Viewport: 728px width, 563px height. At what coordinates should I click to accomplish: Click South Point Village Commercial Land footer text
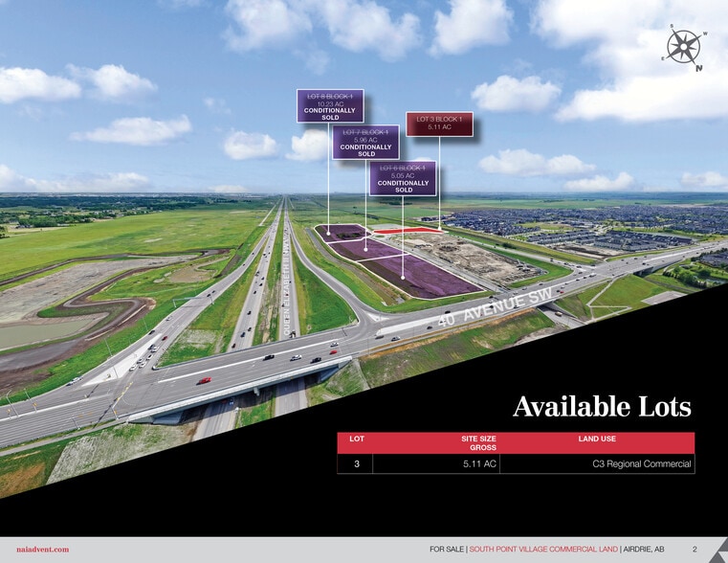[x=542, y=550]
